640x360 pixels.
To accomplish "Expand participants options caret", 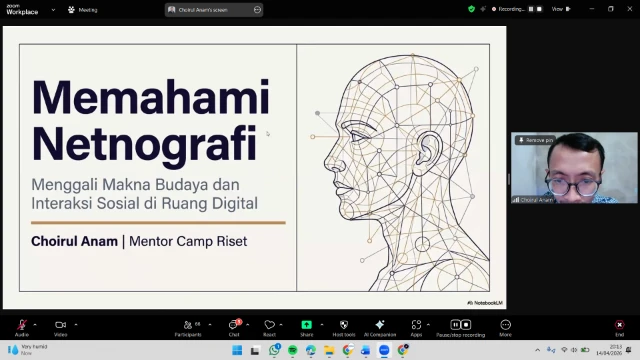I will tap(210, 325).
